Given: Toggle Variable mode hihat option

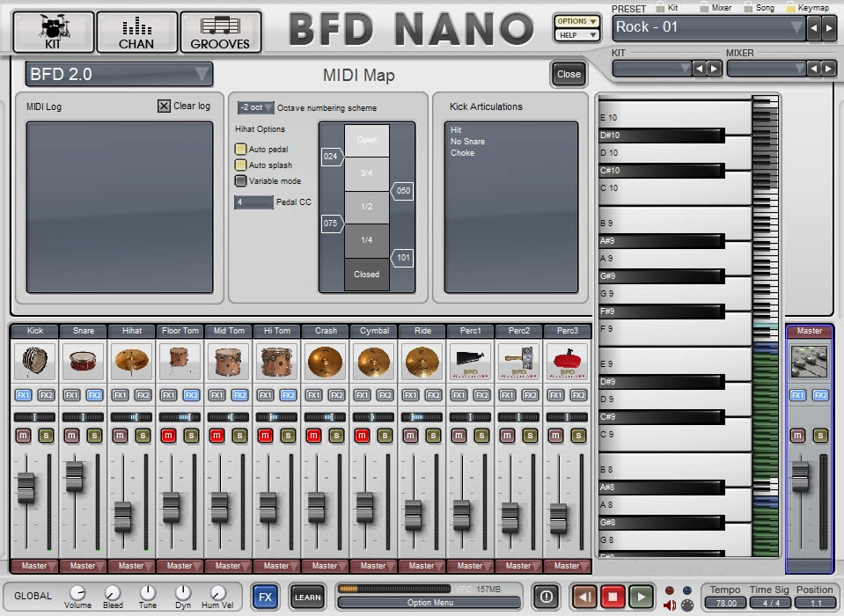Looking at the screenshot, I should pos(240,180).
